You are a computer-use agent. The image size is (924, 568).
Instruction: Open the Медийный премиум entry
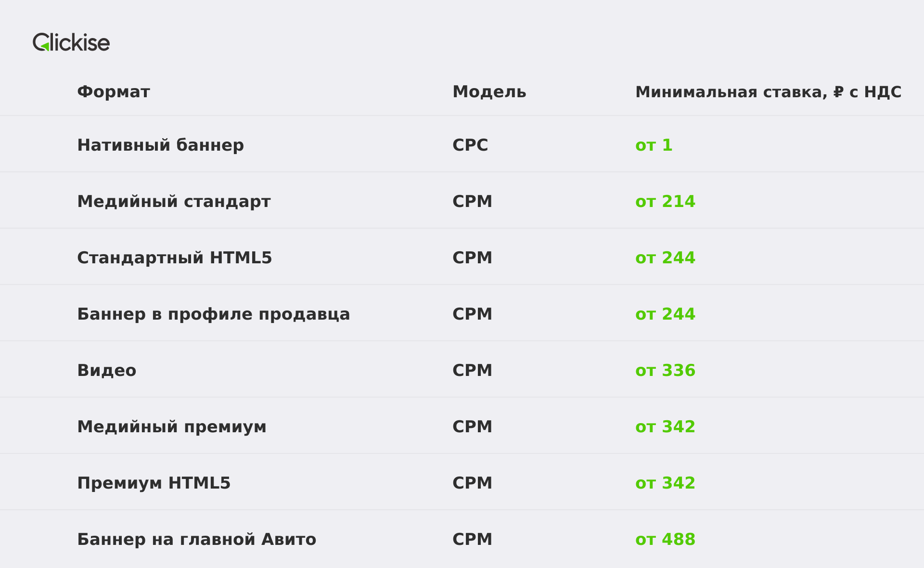pos(172,426)
